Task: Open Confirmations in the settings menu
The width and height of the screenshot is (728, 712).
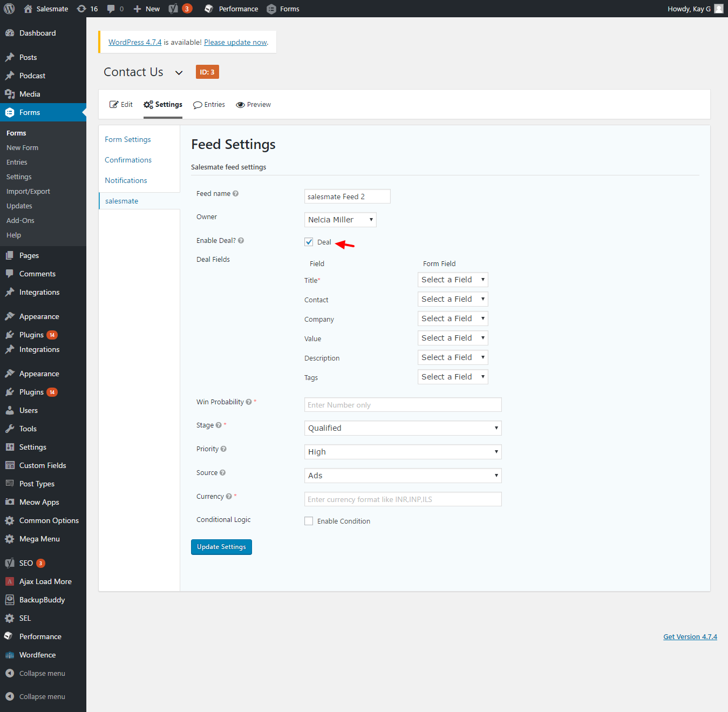Action: tap(128, 160)
